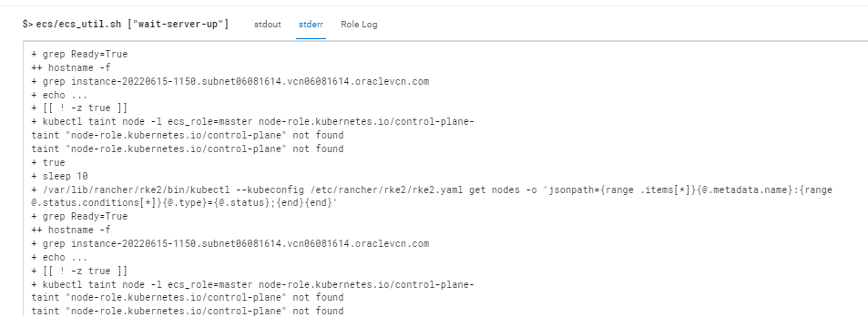The height and width of the screenshot is (328, 868).
Task: Click the /var/lib/rancher/rke2/bin/kubectl command line
Action: coord(431,190)
